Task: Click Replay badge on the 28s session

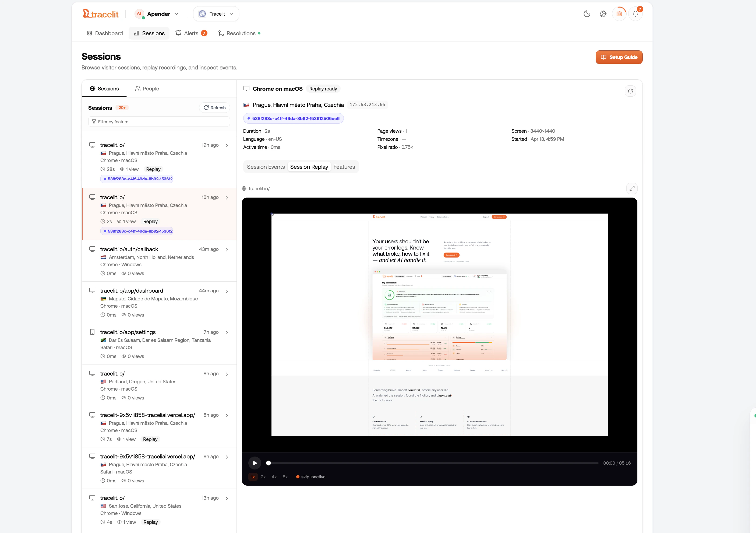Action: pos(153,169)
